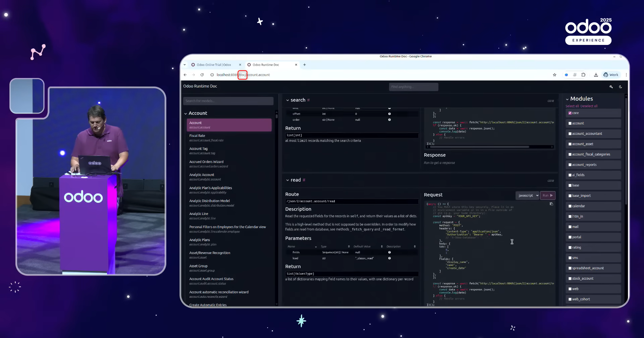
Task: Click the hash anchor next to search
Action: tap(309, 100)
